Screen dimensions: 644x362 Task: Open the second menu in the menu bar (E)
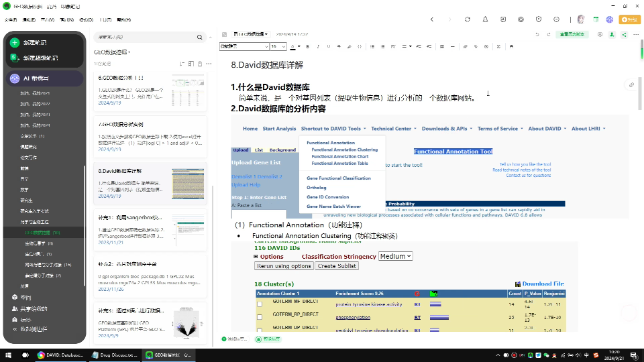pyautogui.click(x=29, y=19)
